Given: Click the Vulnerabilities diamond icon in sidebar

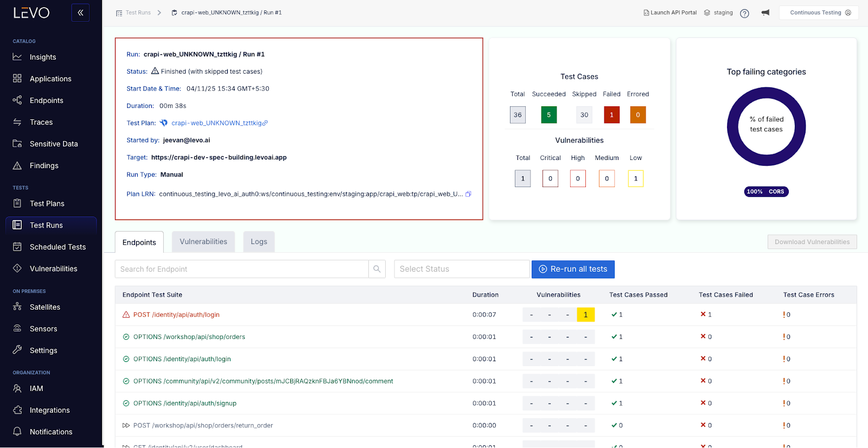Looking at the screenshot, I should [17, 268].
